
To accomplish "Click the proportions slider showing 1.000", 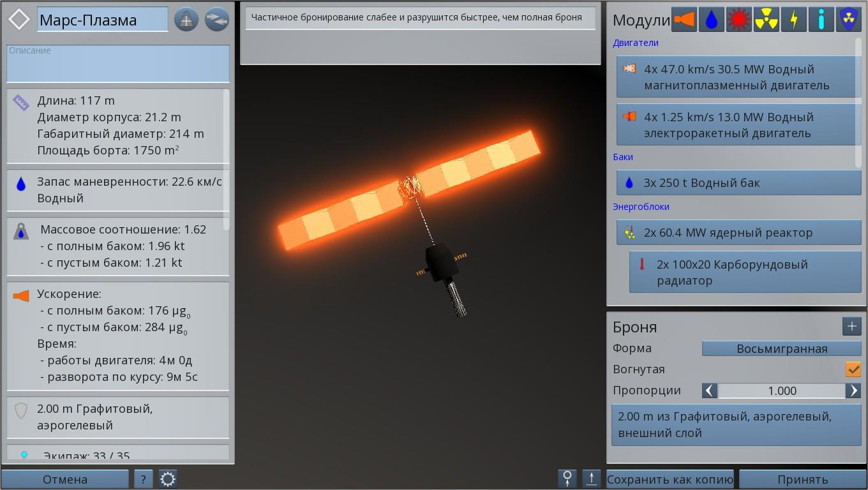I will click(x=782, y=390).
